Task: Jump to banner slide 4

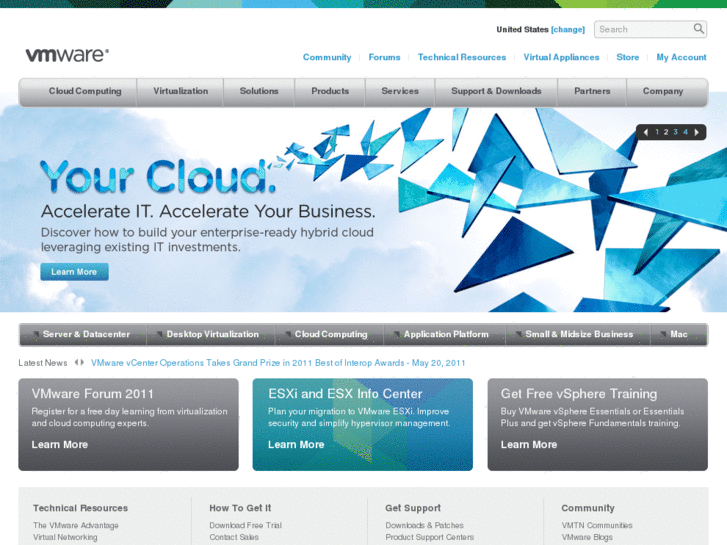Action: click(685, 132)
